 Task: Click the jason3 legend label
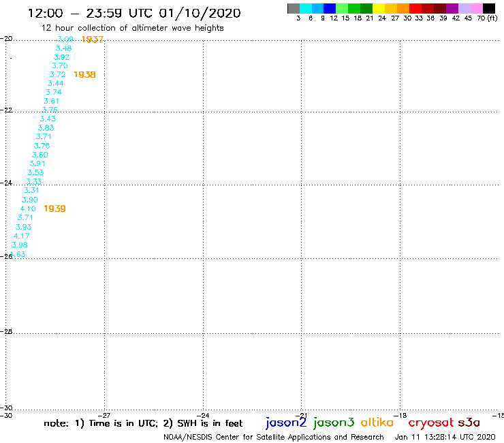point(334,423)
